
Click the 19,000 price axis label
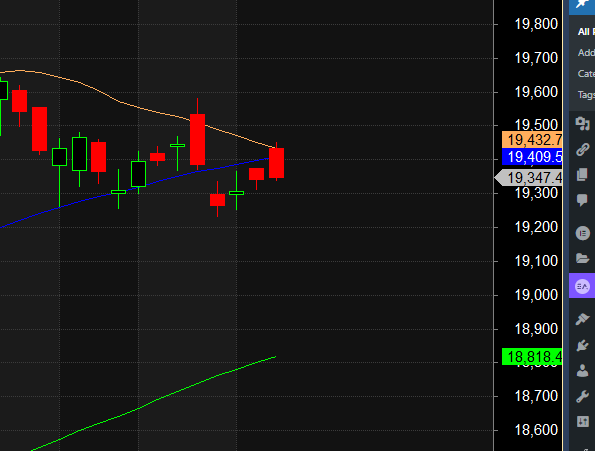(x=536, y=295)
